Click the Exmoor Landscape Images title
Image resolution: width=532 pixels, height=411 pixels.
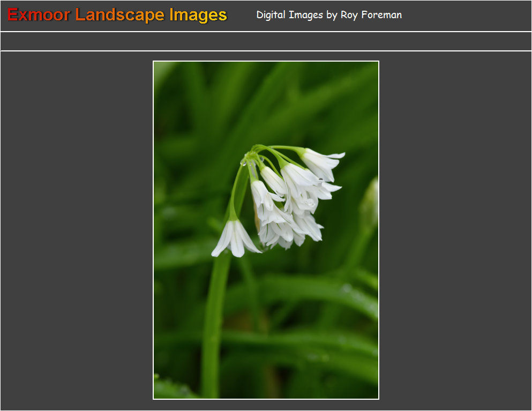(x=117, y=15)
